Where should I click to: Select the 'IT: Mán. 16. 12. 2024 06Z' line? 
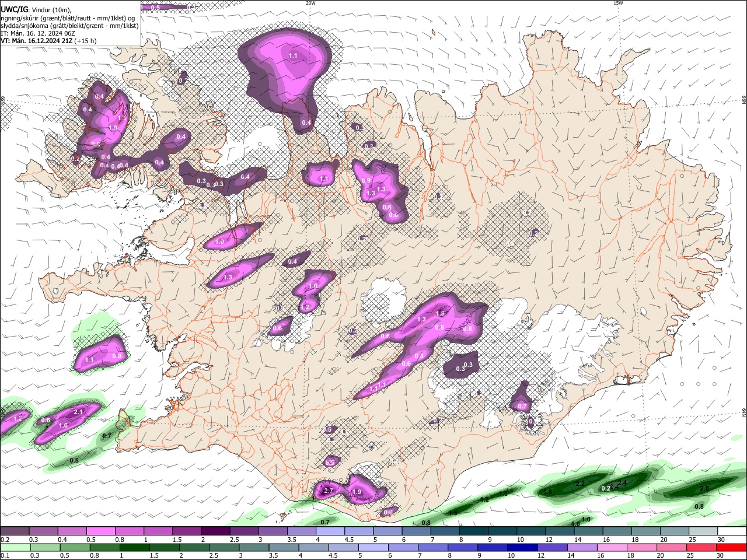[37, 33]
